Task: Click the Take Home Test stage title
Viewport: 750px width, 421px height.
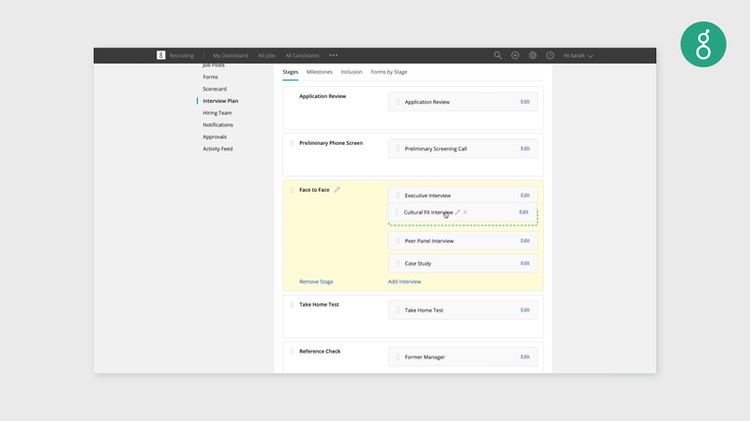Action: point(319,304)
